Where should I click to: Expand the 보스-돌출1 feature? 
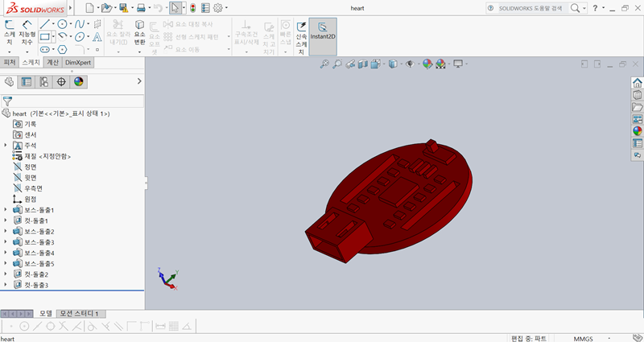coord(6,210)
